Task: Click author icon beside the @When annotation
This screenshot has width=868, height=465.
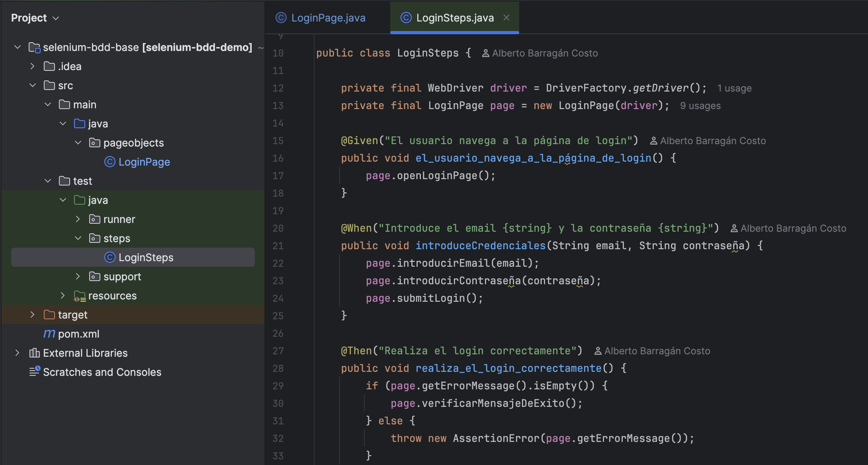Action: [x=734, y=229]
